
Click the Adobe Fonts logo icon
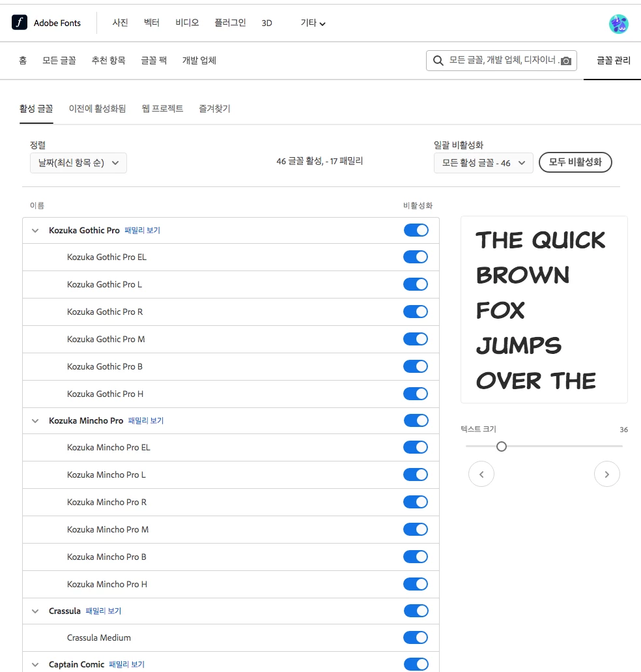click(20, 22)
